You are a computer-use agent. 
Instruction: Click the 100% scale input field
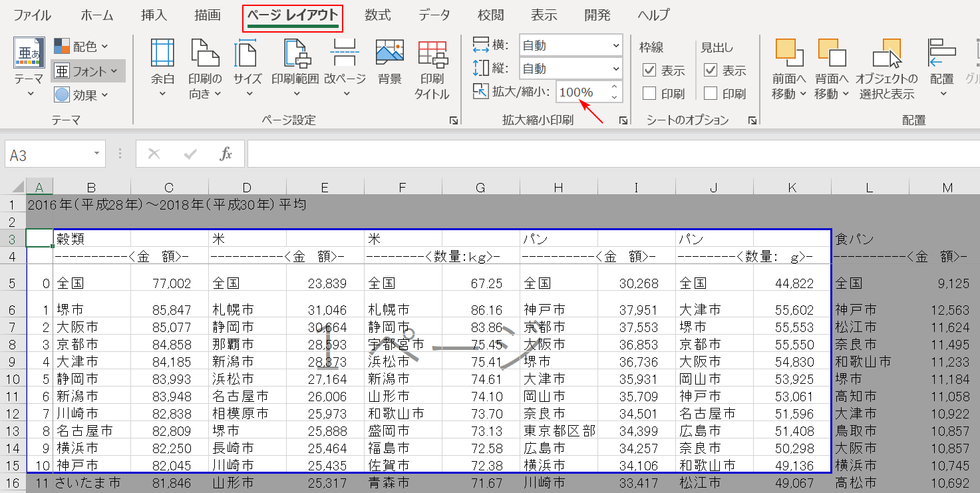(x=582, y=92)
